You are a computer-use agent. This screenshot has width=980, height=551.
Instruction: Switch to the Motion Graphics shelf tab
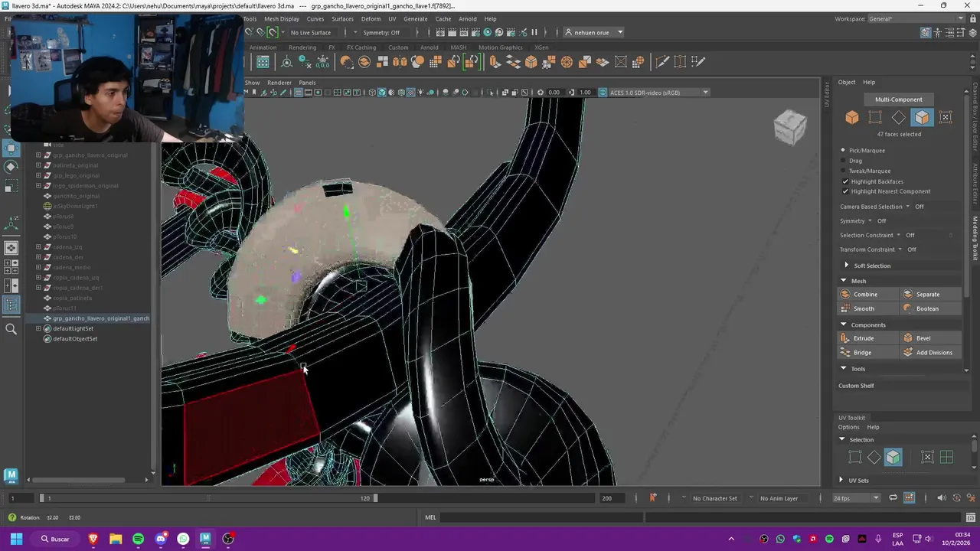[501, 47]
